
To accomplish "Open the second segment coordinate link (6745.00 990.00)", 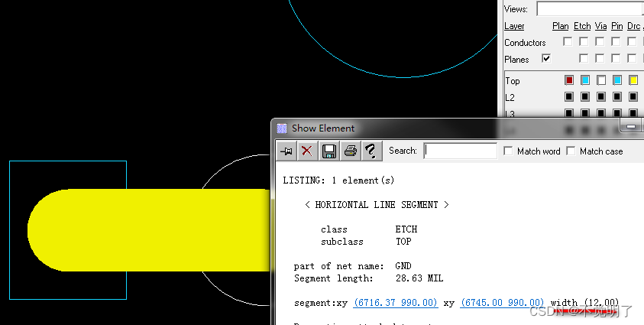I will coord(503,303).
